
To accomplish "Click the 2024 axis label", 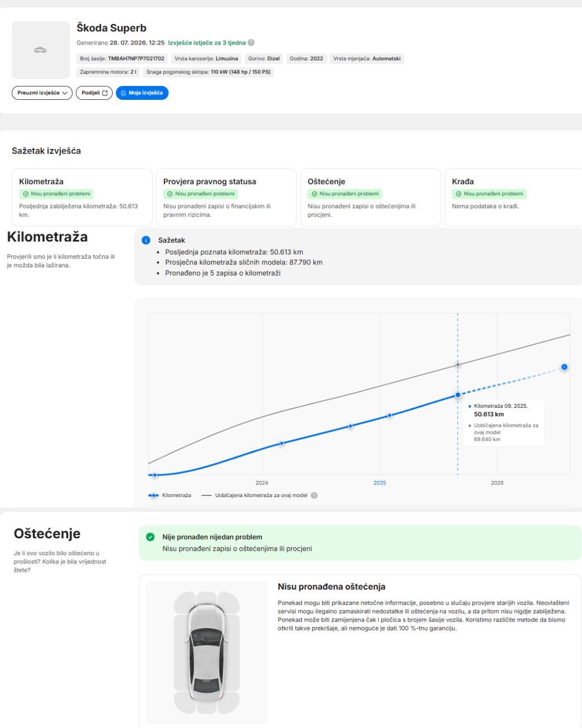I will [x=261, y=483].
